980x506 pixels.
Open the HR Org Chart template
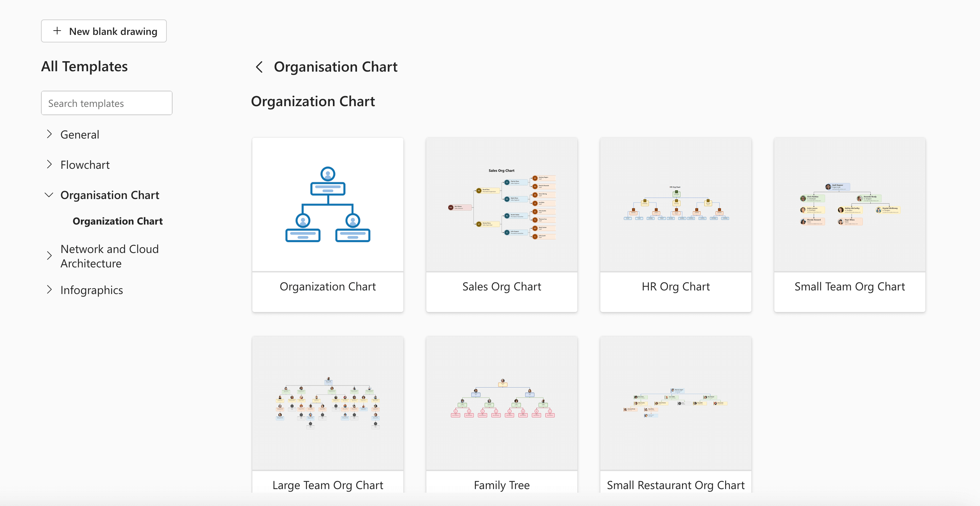[675, 225]
